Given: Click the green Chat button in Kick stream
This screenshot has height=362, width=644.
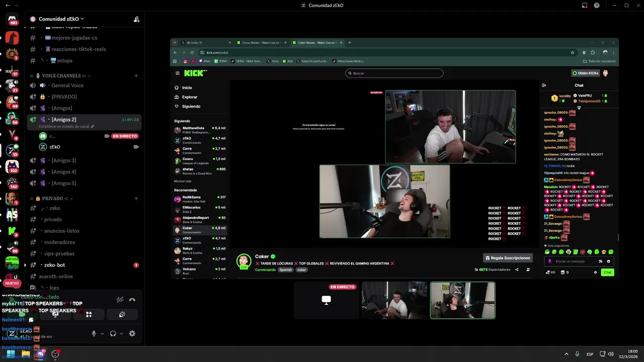Looking at the screenshot, I should (x=608, y=273).
